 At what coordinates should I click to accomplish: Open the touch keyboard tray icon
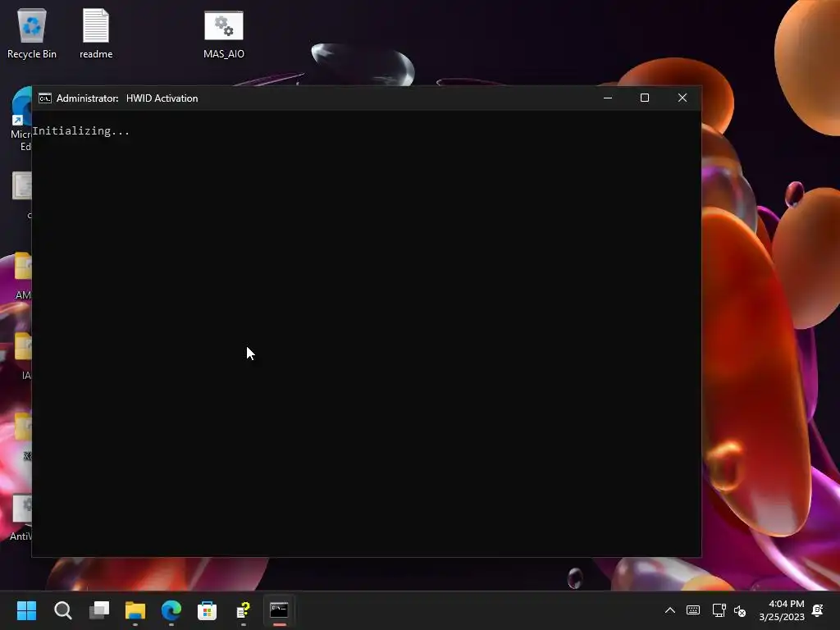pyautogui.click(x=692, y=610)
